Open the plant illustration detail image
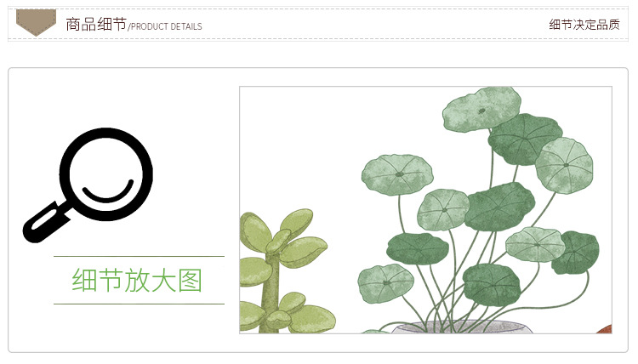The height and width of the screenshot is (364, 638). point(425,210)
